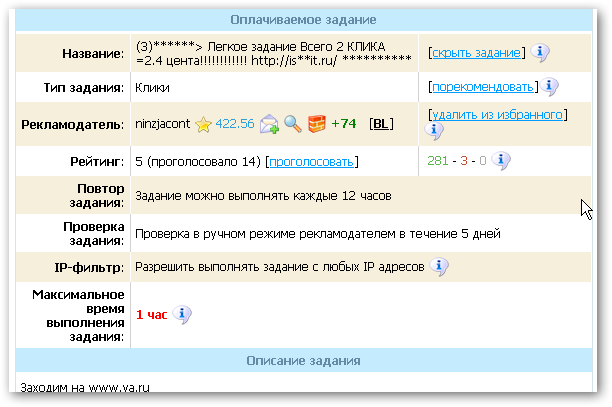Click the yellow star icon next to ninzjacont
The height and width of the screenshot is (407, 612).
tap(203, 124)
